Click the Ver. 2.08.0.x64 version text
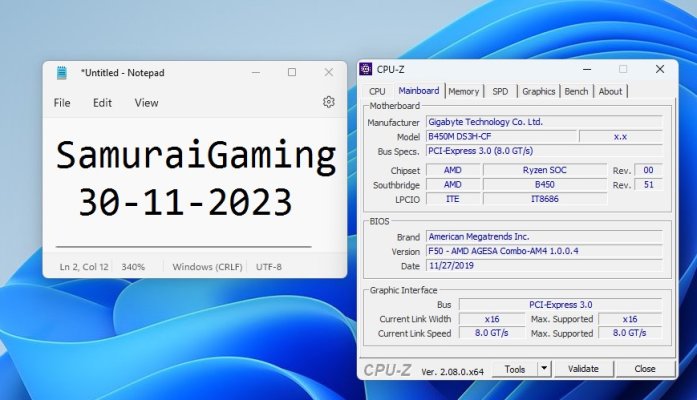The height and width of the screenshot is (400, 697). (x=453, y=372)
